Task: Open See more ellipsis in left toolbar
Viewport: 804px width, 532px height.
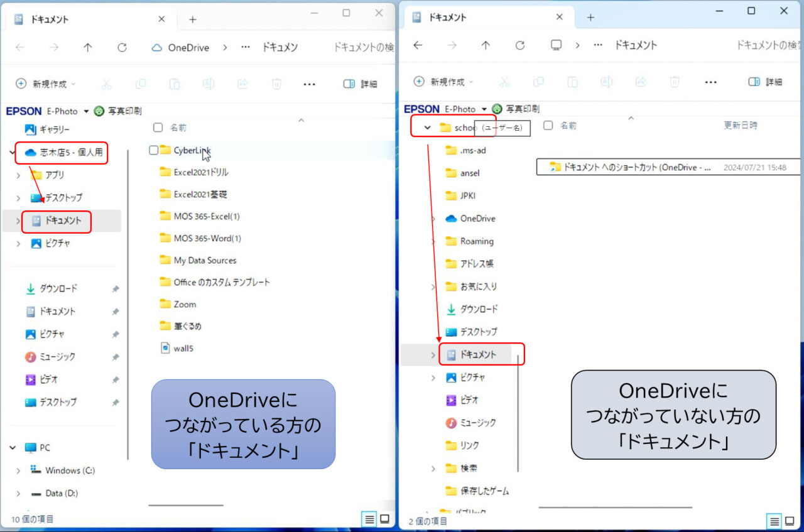Action: click(309, 84)
